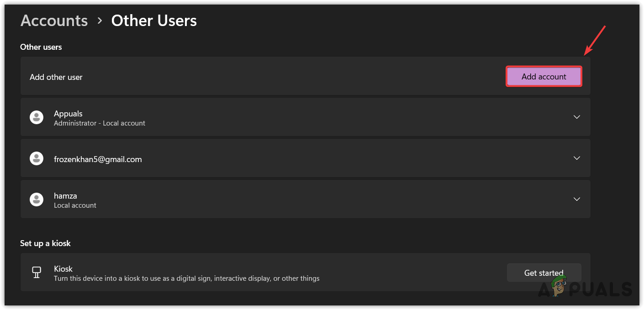Screen dimensions: 644x310
Task: Click the frozenkhan5@gmail.com avatar icon
Action: (x=37, y=158)
